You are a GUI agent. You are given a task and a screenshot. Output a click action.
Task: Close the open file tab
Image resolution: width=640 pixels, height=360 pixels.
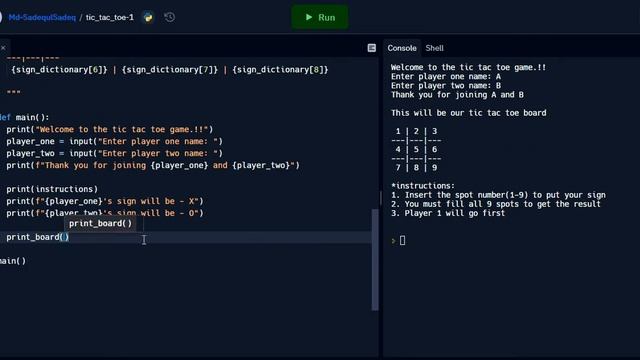pyautogui.click(x=3, y=48)
